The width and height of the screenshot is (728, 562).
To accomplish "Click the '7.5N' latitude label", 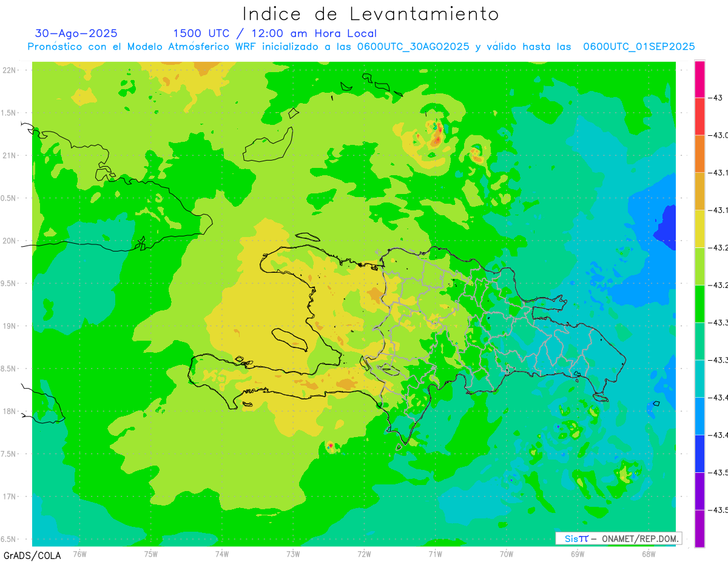I will (x=8, y=454).
